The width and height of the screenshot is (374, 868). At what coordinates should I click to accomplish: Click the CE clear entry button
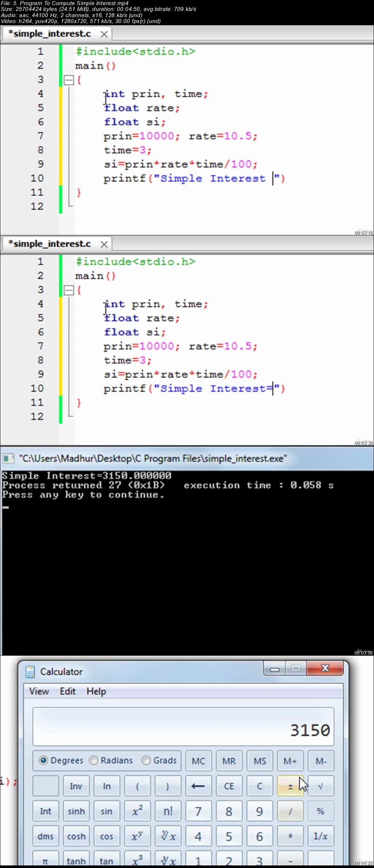tap(229, 786)
